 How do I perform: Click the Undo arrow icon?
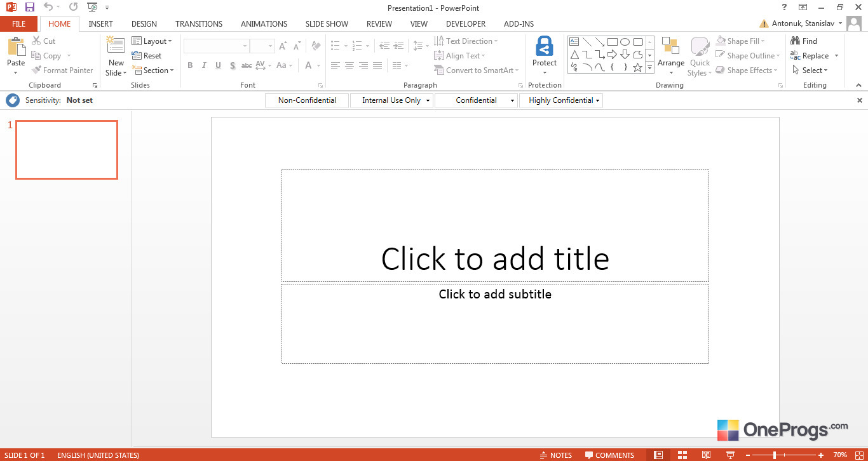click(x=48, y=8)
